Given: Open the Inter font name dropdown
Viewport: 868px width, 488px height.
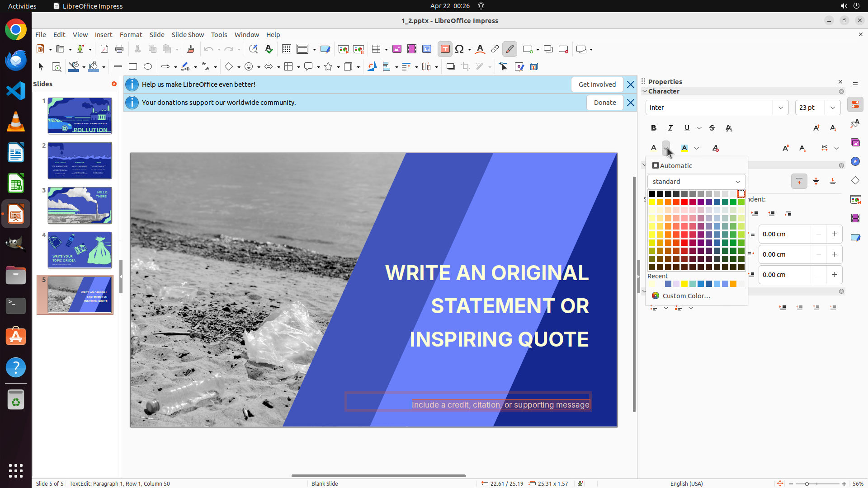Looking at the screenshot, I should click(781, 108).
